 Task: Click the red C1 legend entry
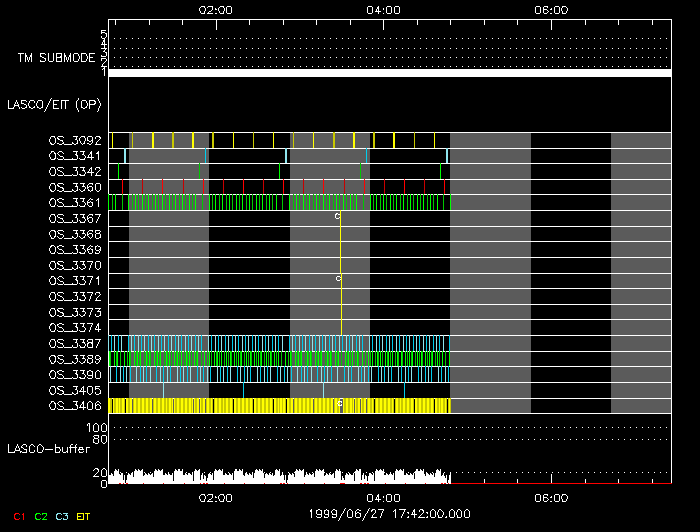pos(18,517)
